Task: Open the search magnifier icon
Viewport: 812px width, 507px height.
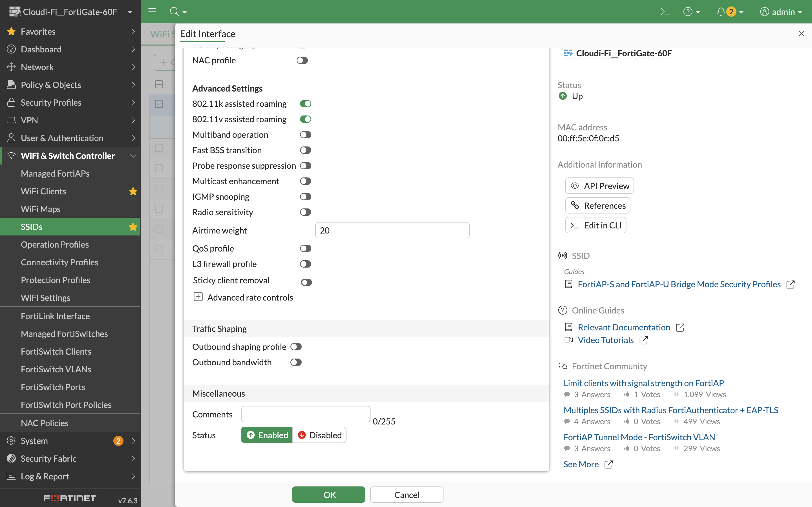Action: tap(174, 12)
